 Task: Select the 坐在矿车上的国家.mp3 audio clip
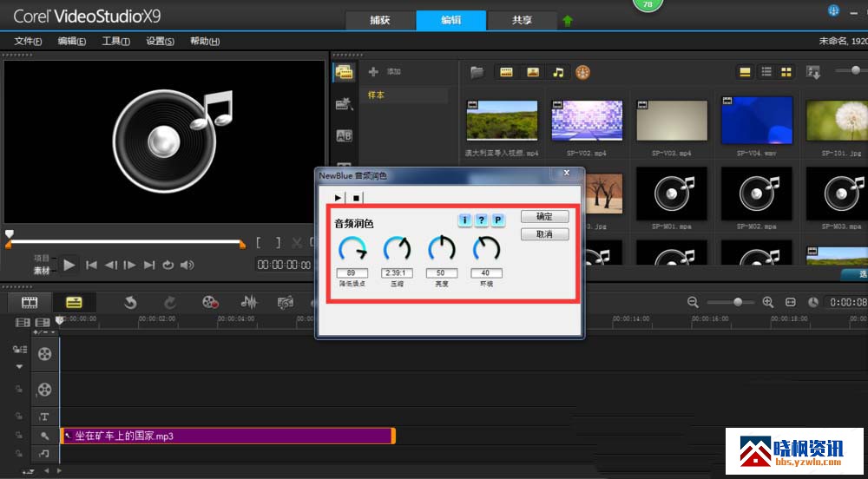pos(227,436)
